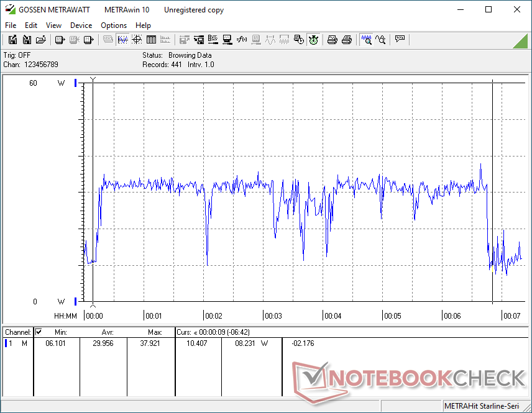
Task: Click the green corner triangle in toolbar
Action: pos(521,41)
